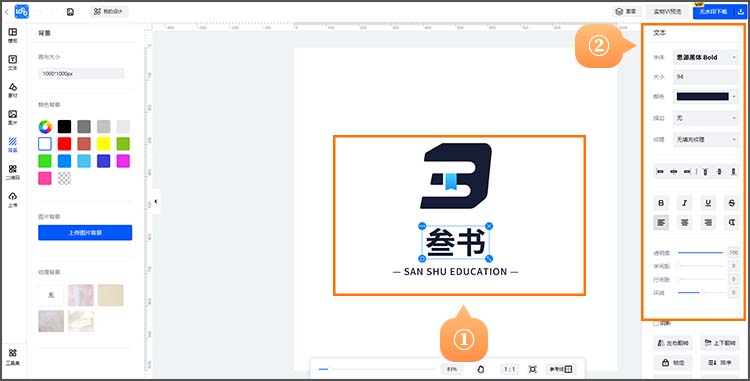750x381 pixels.
Task: Align text right
Action: point(708,222)
